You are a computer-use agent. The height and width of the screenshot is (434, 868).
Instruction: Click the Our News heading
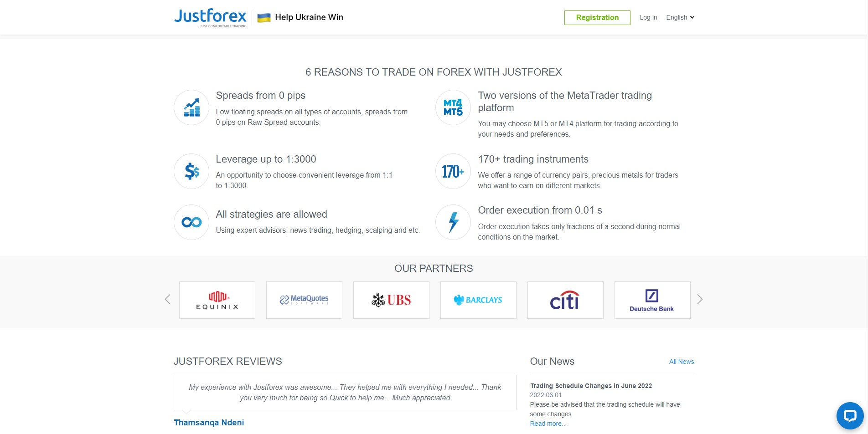click(552, 362)
